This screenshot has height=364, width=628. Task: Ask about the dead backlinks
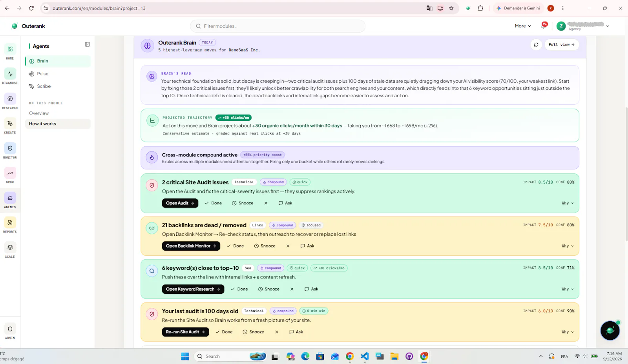(307, 246)
